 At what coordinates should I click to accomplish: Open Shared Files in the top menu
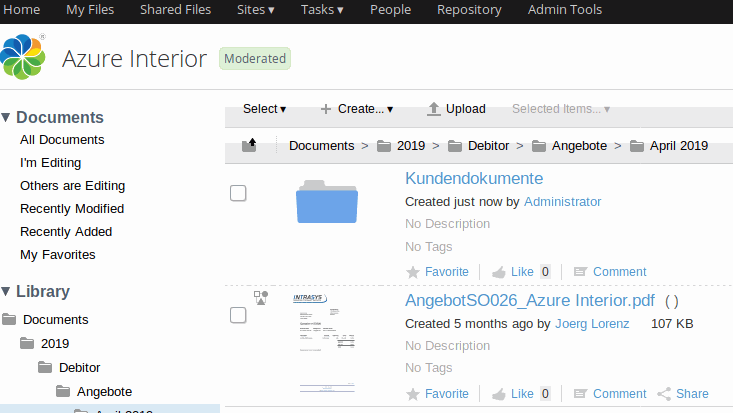coord(175,10)
